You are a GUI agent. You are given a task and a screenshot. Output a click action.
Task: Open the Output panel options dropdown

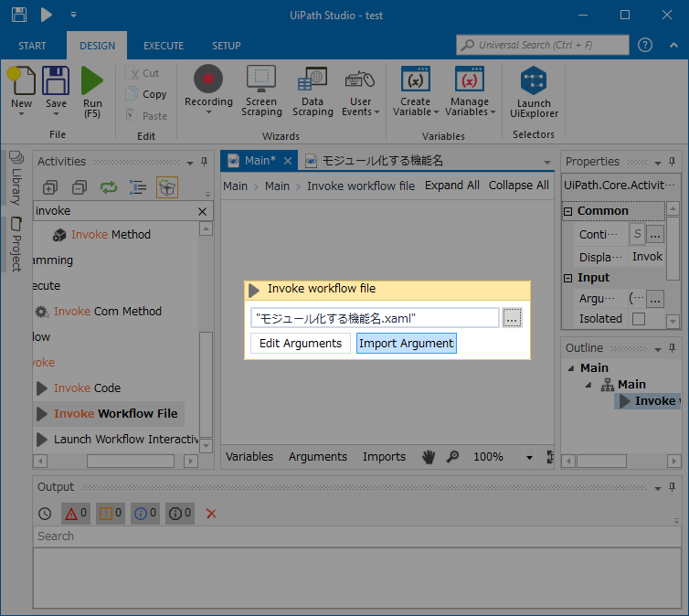coord(657,488)
